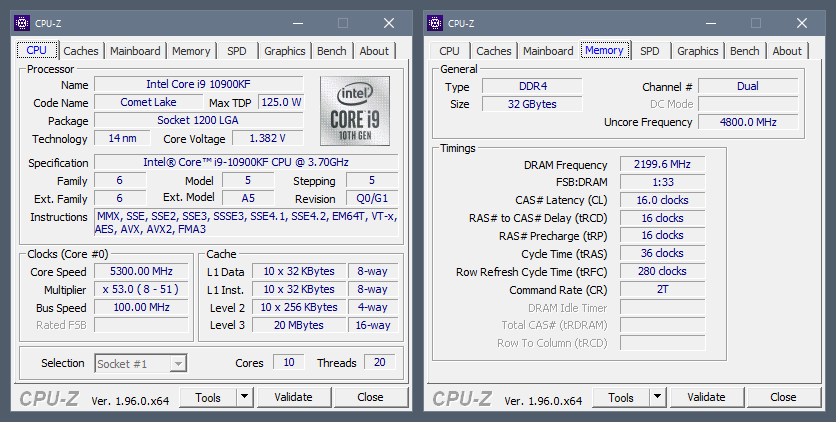Click Tools button in right CPU-Z window
The image size is (836, 422).
point(621,397)
